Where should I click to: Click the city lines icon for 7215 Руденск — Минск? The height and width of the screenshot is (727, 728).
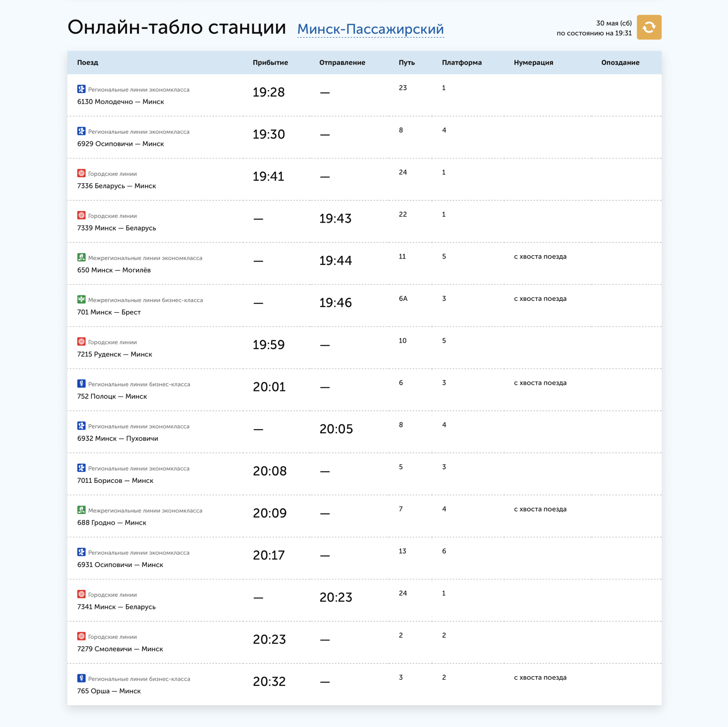(x=81, y=342)
